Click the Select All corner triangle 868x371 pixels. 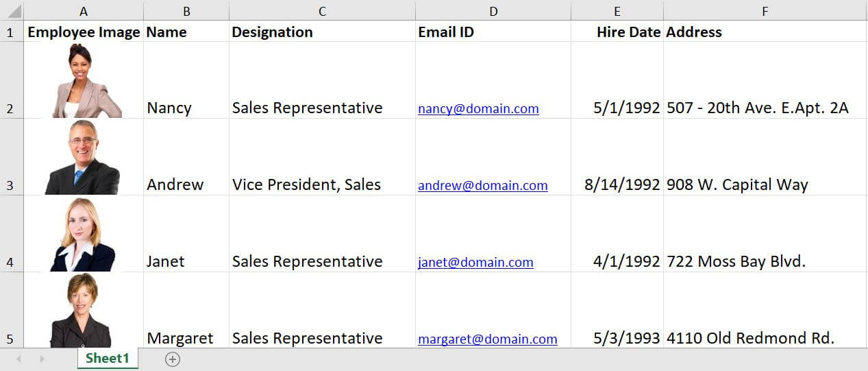(x=13, y=11)
